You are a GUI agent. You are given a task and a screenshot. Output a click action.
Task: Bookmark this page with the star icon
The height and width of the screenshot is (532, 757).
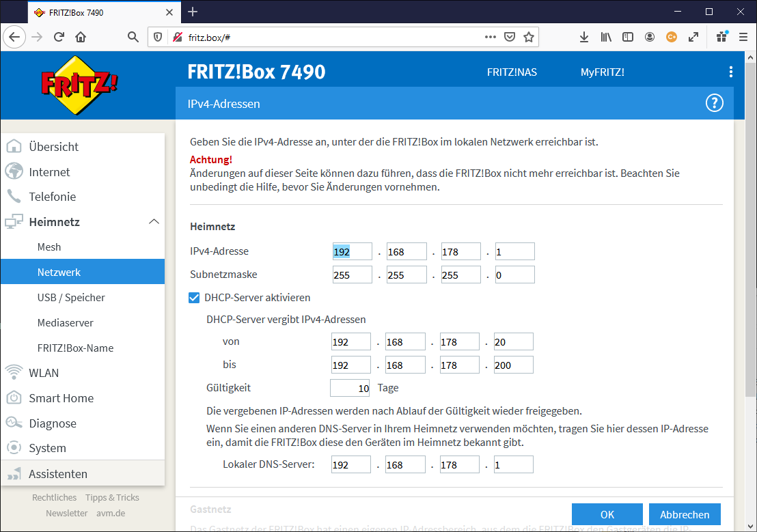pos(529,37)
